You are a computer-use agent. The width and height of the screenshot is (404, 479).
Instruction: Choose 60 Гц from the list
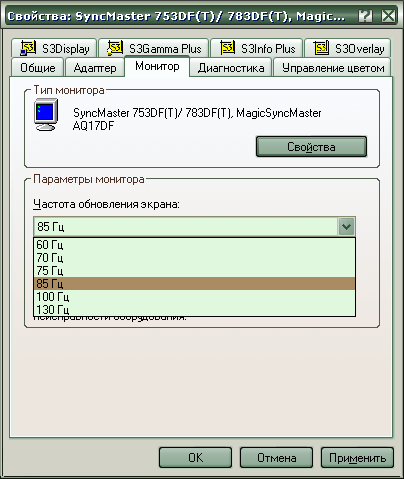(194, 245)
